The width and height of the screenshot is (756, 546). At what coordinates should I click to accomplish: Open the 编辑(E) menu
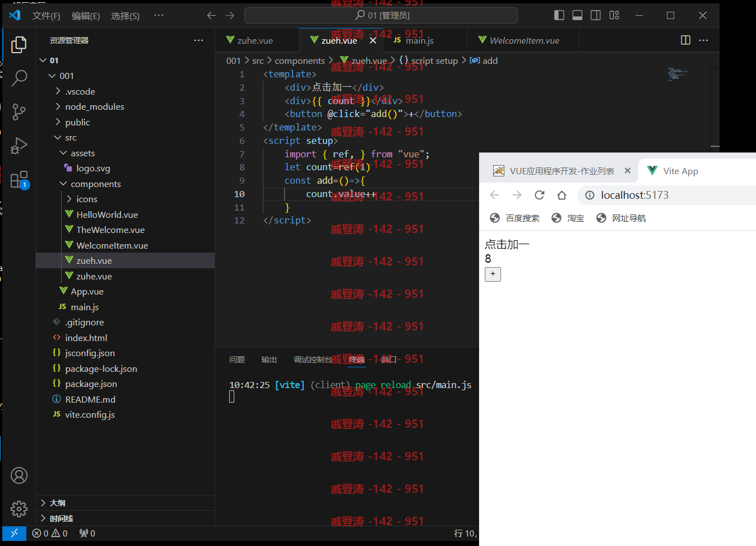coord(86,16)
